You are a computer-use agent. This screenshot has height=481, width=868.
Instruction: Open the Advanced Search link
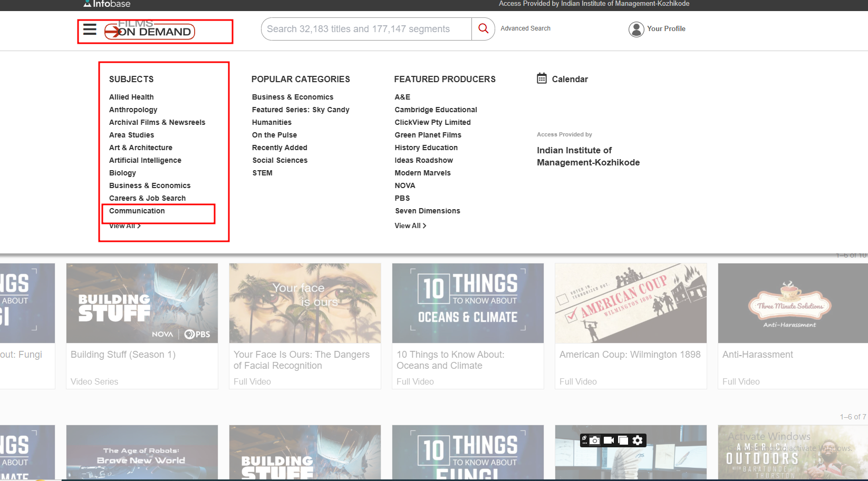tap(525, 28)
